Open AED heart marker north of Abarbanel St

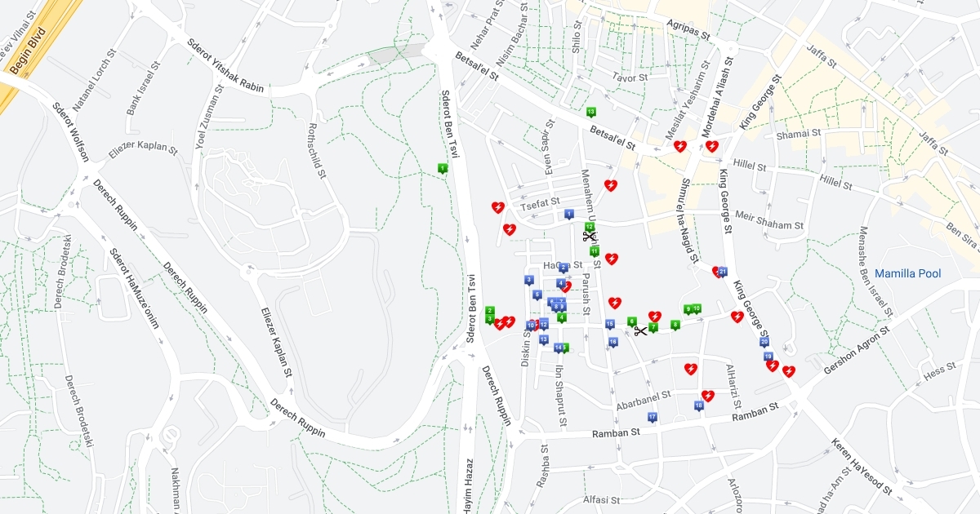[x=690, y=369]
